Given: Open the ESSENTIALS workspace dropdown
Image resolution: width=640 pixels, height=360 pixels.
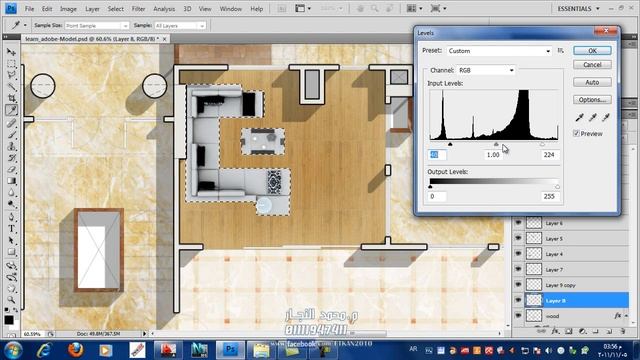Looking at the screenshot, I should point(578,9).
